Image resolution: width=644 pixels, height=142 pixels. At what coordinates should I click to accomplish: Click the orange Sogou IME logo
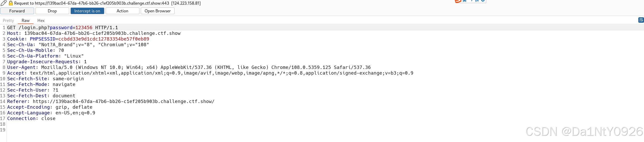pos(458,1)
